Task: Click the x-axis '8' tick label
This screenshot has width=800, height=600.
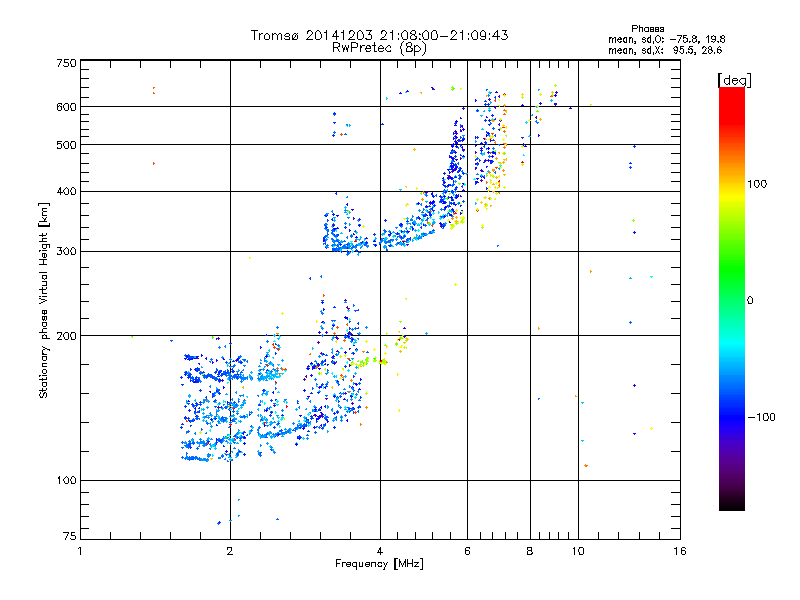Action: 530,551
